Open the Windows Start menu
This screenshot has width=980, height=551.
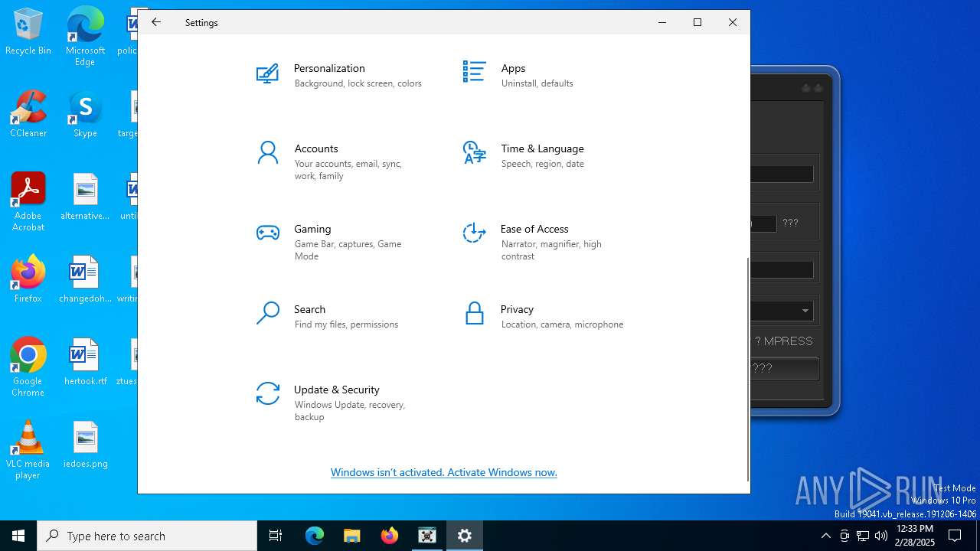[x=18, y=536]
